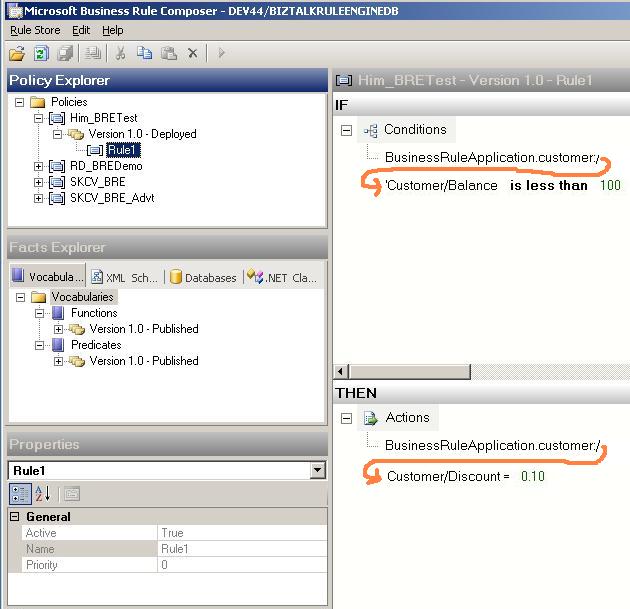Click the Paste clipboard toolbar icon

[x=169, y=53]
